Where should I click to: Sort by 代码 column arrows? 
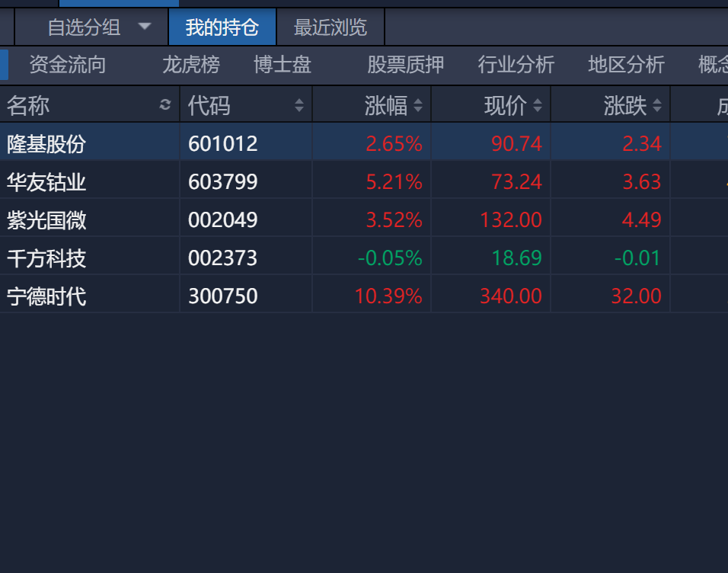click(299, 105)
